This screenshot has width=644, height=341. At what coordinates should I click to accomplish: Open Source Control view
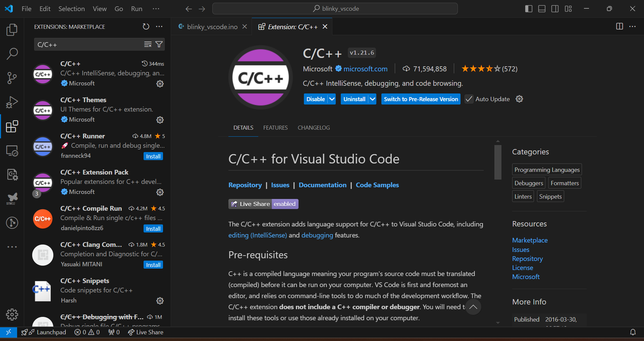(12, 78)
